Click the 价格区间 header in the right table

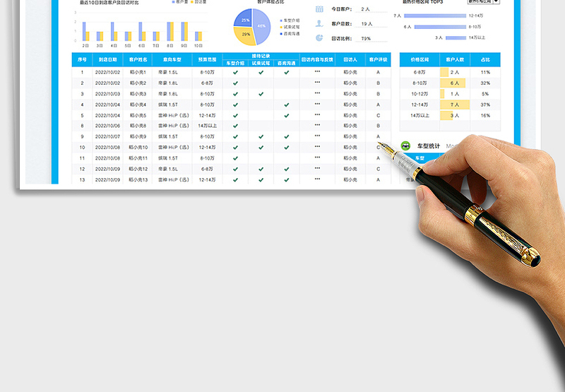pyautogui.click(x=419, y=60)
